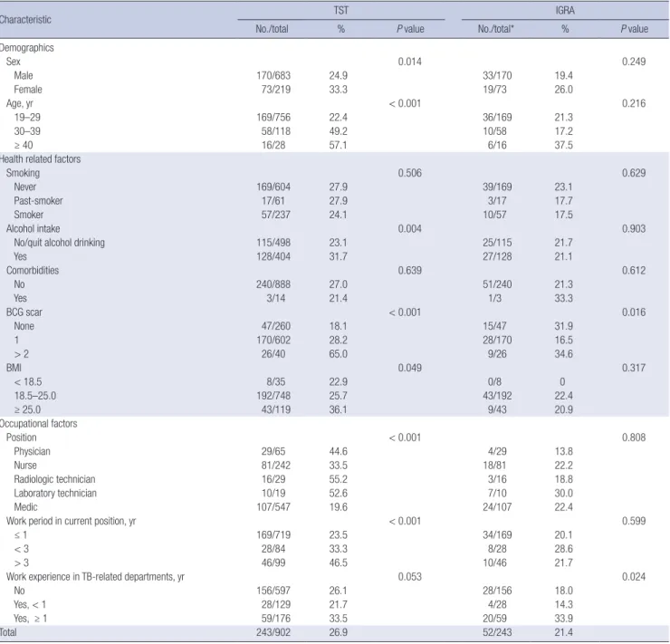The image size is (670, 644).
Task: Select the 'Yes, < 1' row label
Action: coord(30,605)
